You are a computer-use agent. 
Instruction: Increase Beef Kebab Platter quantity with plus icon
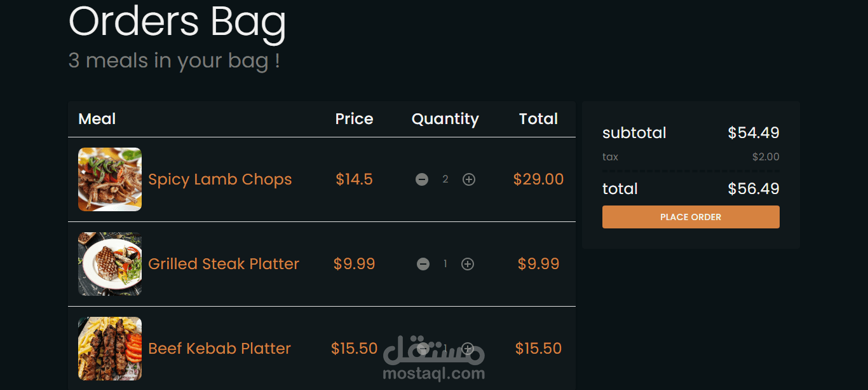click(x=468, y=349)
